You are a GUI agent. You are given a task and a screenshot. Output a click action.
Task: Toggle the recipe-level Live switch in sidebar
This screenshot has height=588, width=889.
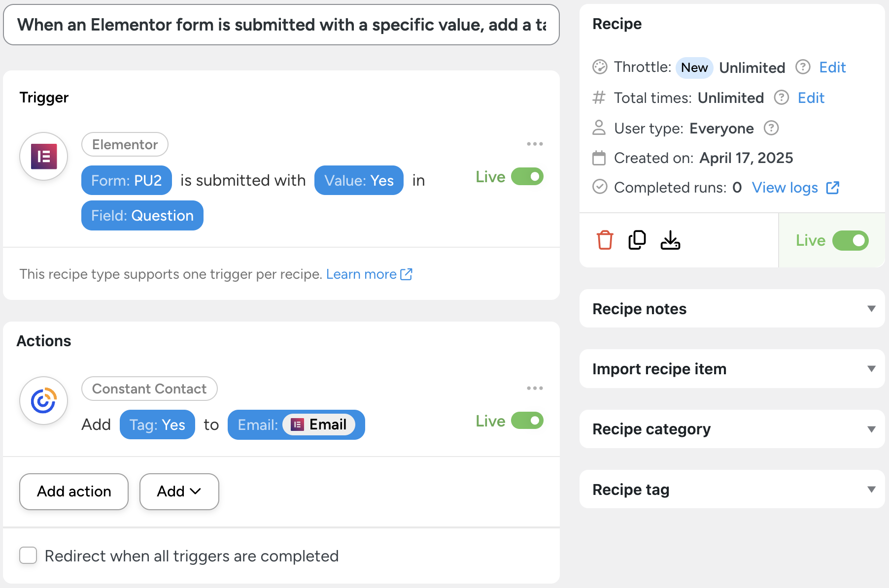pos(850,241)
